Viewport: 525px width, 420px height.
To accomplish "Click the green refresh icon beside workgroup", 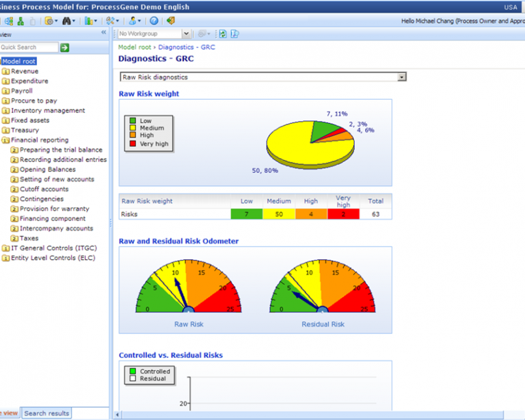I will click(x=223, y=34).
